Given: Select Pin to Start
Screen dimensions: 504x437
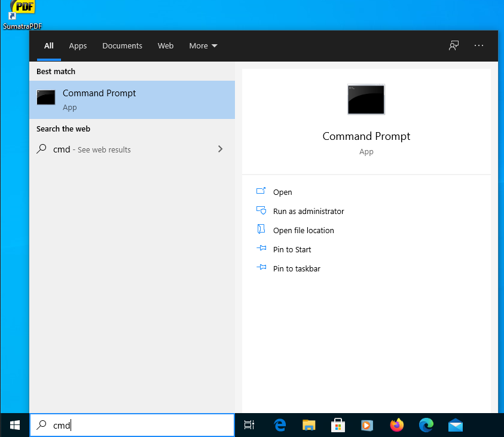Looking at the screenshot, I should point(292,249).
